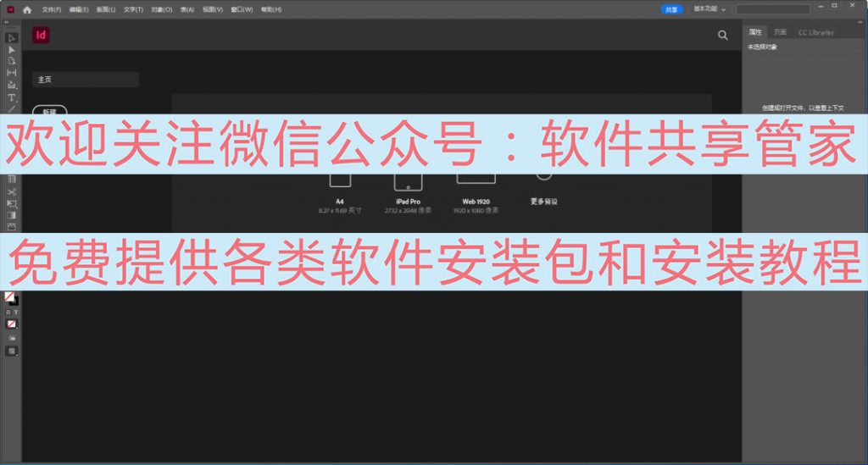
Task: Open the 对象(O) menu
Action: click(x=162, y=9)
